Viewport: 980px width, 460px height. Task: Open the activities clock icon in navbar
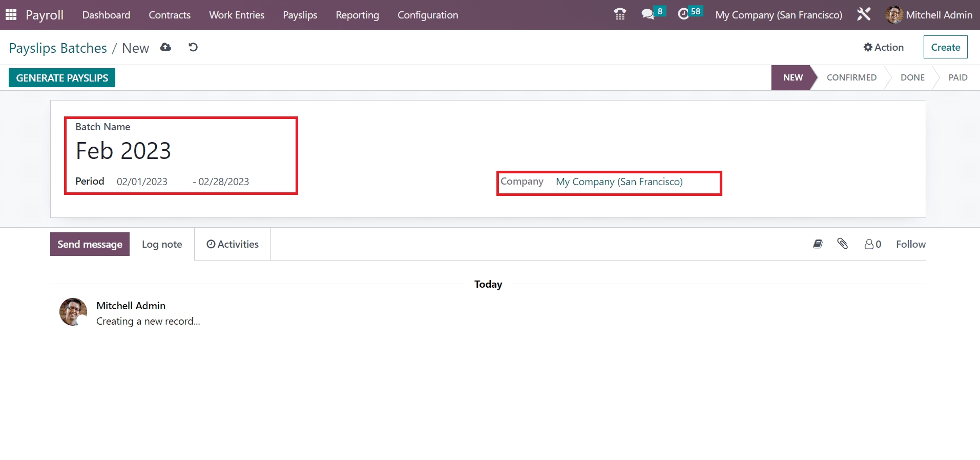[683, 14]
